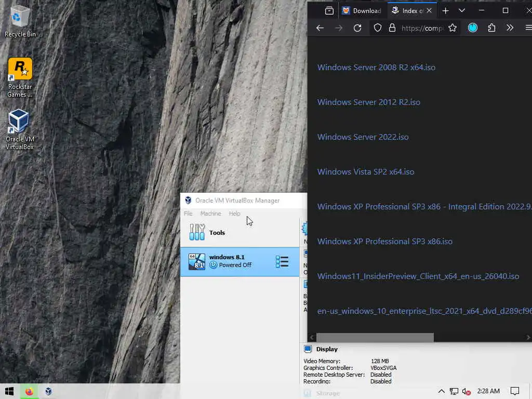Open Firefox from the taskbar

29,391
